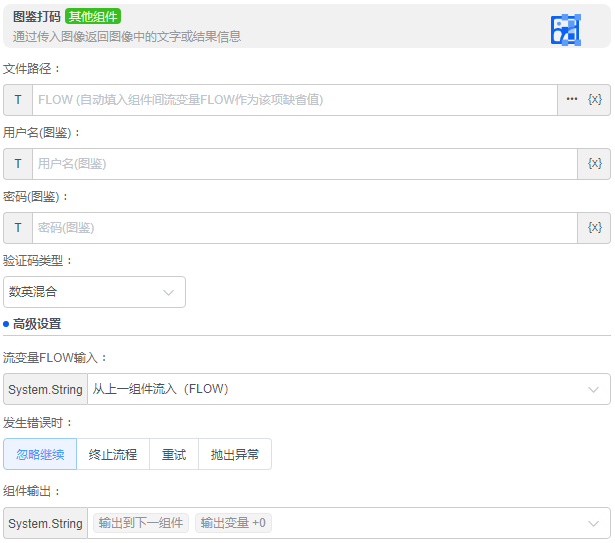
Task: Select 终止流程 error handling option
Action: pyautogui.click(x=113, y=454)
